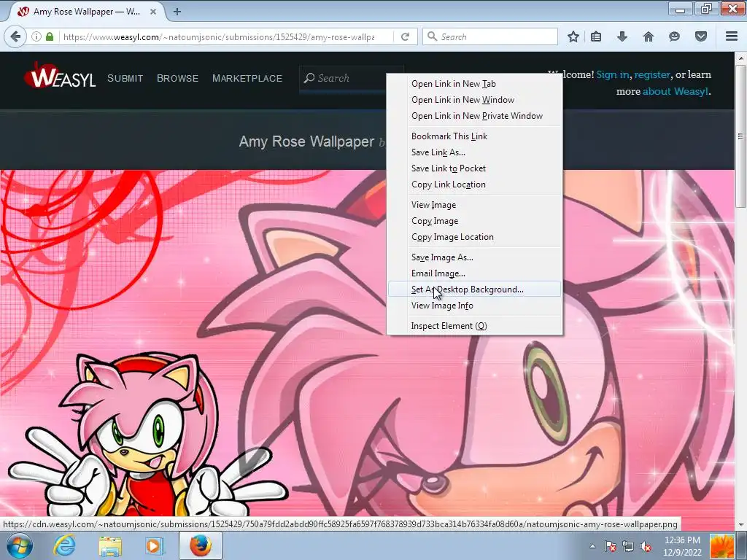Image resolution: width=747 pixels, height=560 pixels.
Task: Show bookmarks list icon in toolbar
Action: 596,36
